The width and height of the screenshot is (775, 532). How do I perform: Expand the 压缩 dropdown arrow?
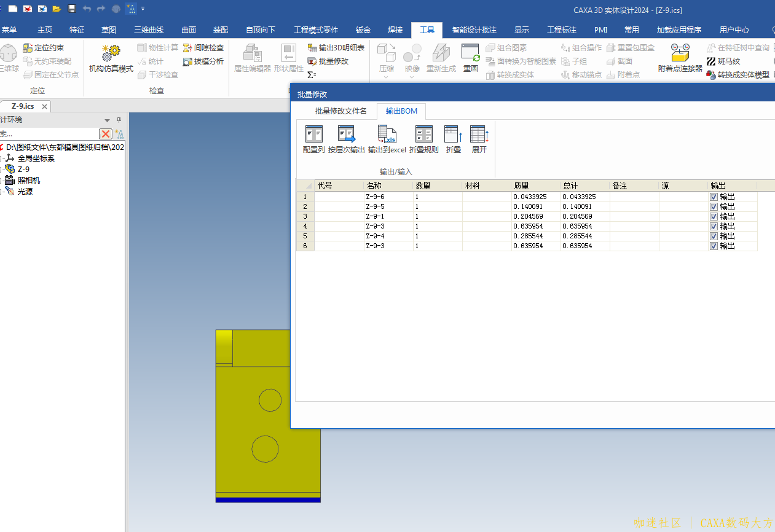pyautogui.click(x=386, y=77)
